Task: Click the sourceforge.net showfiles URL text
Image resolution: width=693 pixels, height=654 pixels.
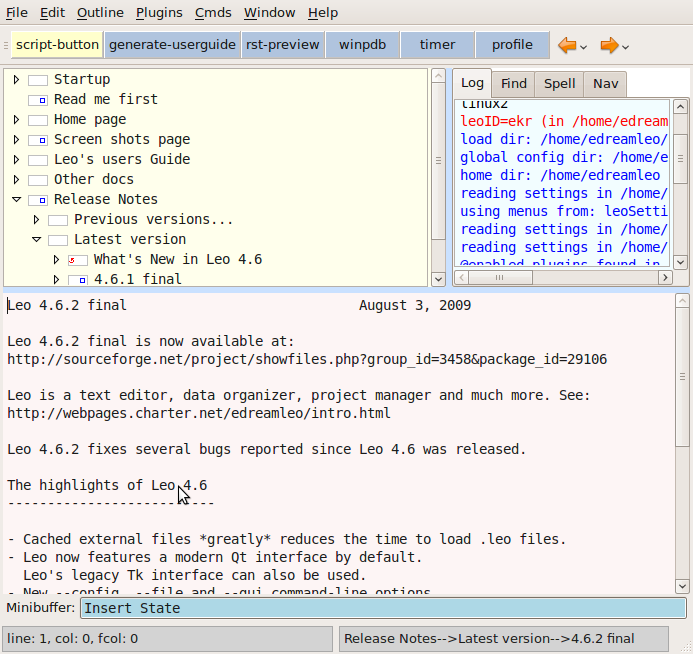Action: [x=307, y=359]
